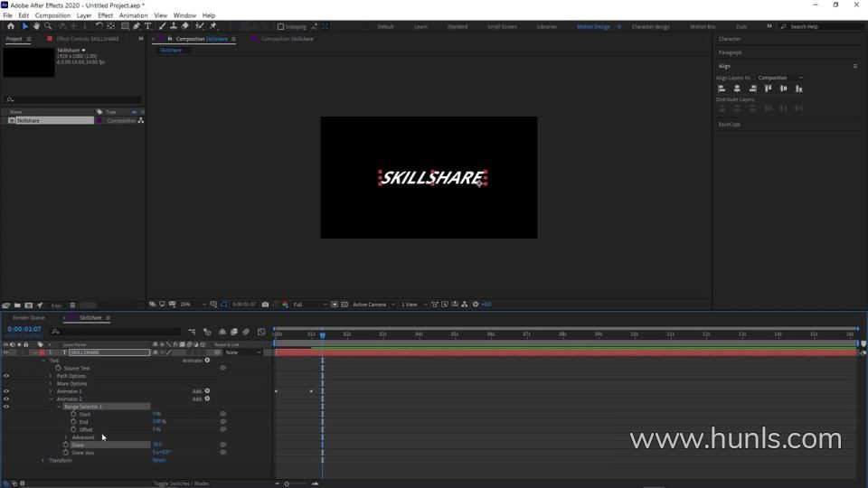Click the align right edges icon
Screen dimensions: 868x488
[x=752, y=89]
